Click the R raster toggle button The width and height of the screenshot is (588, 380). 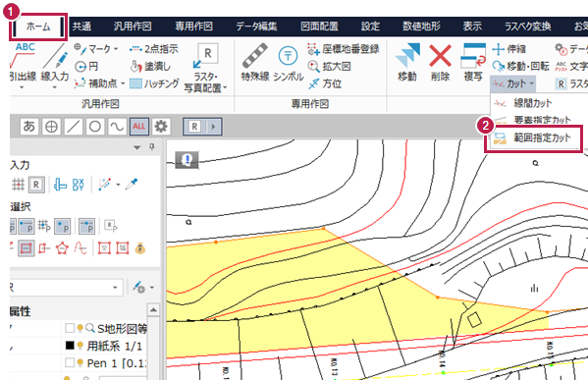194,127
